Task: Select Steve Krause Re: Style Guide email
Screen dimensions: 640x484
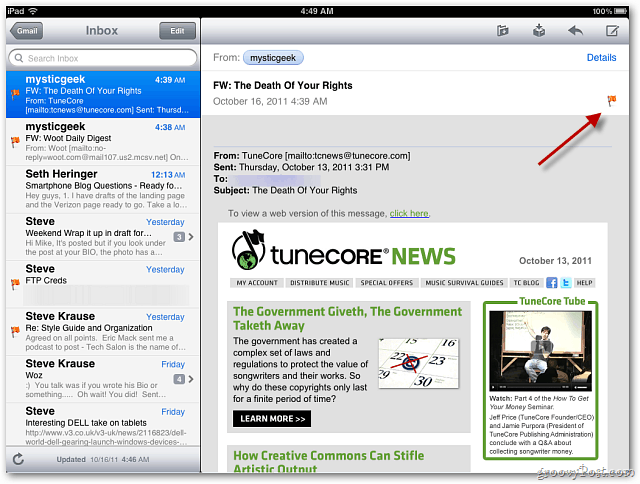Action: tap(103, 332)
